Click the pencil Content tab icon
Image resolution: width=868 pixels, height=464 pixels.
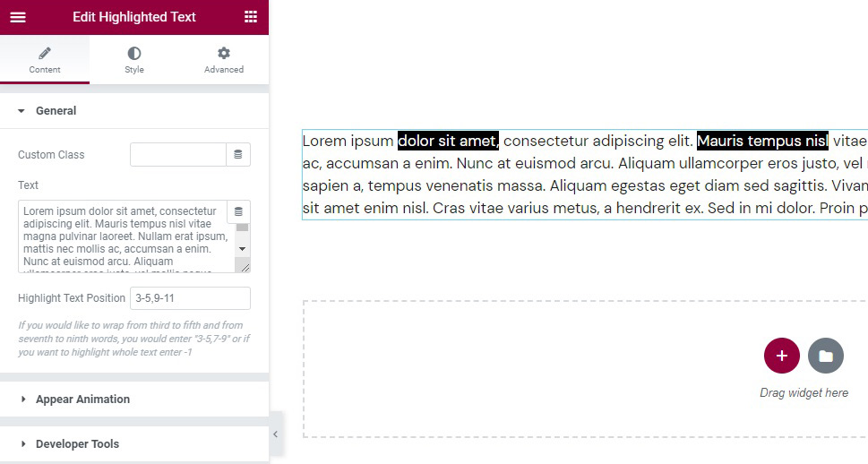(x=45, y=54)
